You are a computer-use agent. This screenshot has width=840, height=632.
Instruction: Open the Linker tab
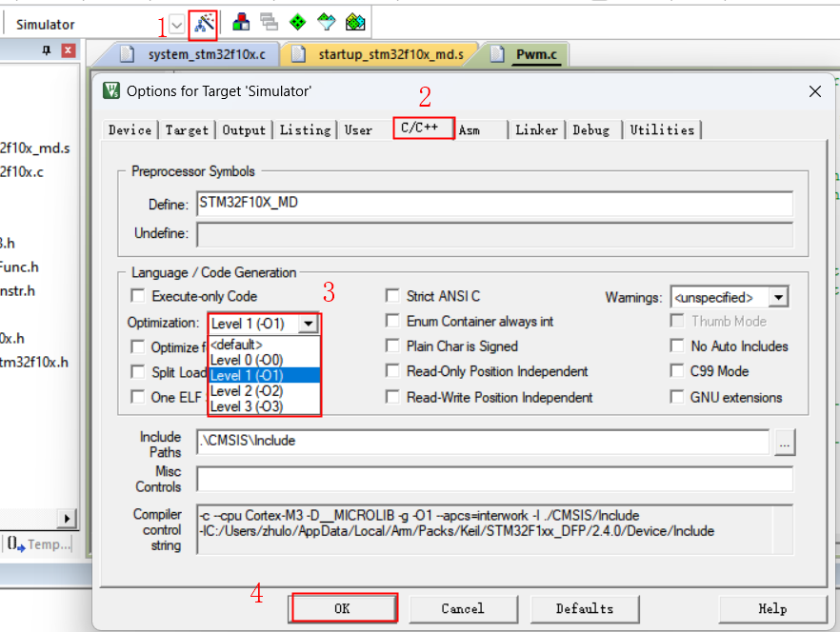[x=536, y=129]
